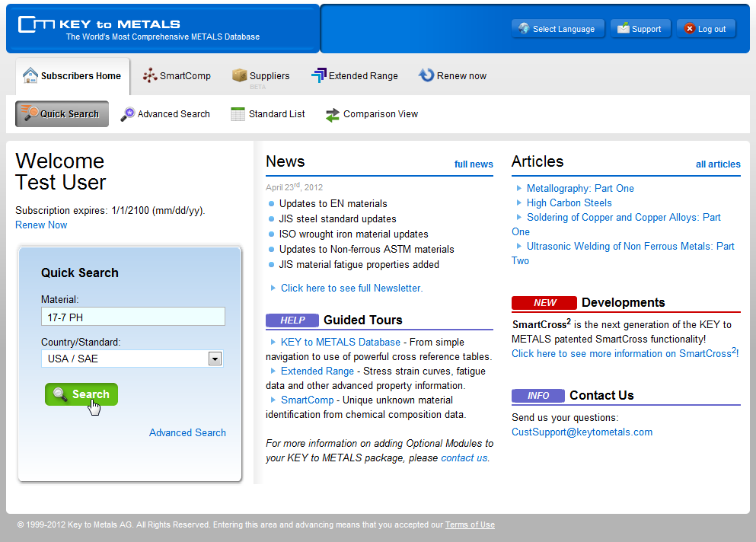Viewport: 756px width, 542px height.
Task: Click the Extended Range icon
Action: pyautogui.click(x=319, y=75)
